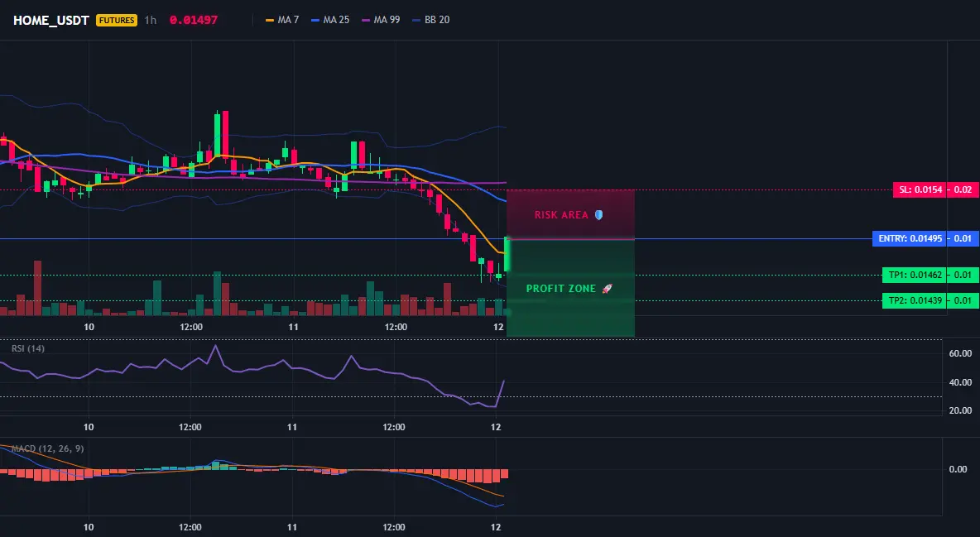Click the RISK AREA label text
The width and height of the screenshot is (980, 537).
click(561, 215)
